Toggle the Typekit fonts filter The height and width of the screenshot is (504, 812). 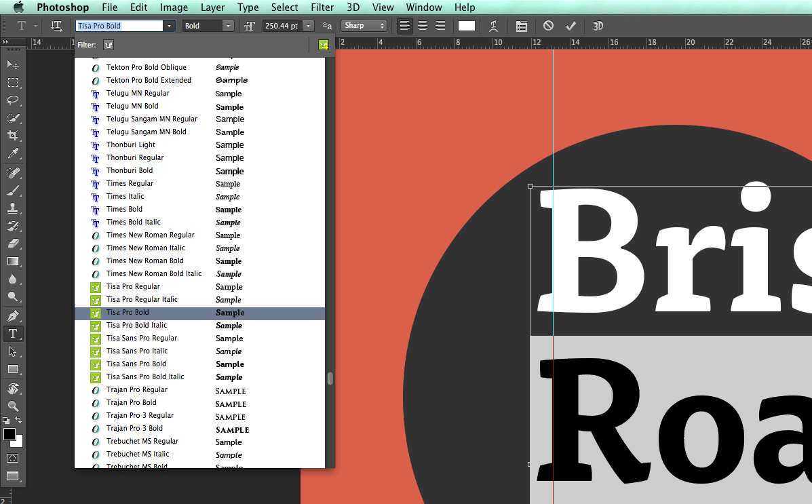pos(109,45)
